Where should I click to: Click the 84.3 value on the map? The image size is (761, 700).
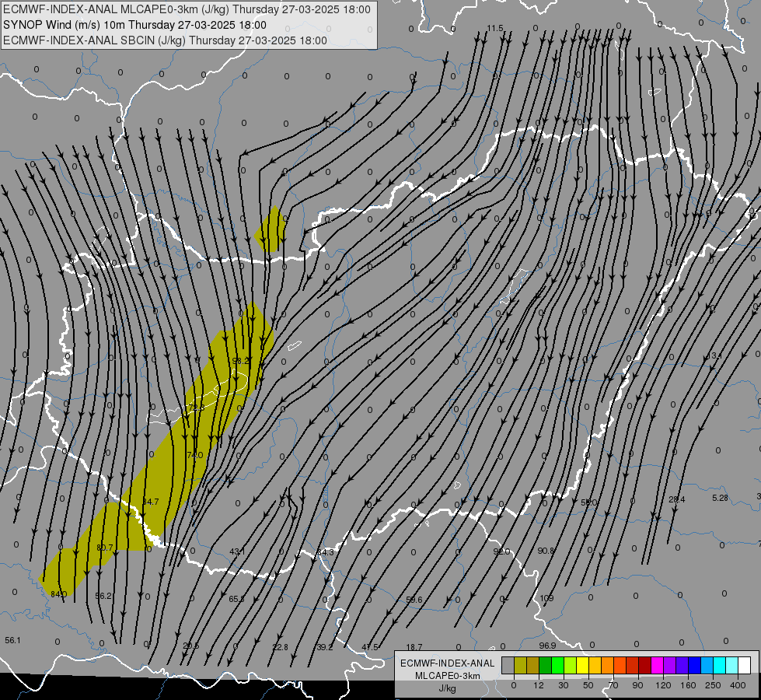coord(325,553)
